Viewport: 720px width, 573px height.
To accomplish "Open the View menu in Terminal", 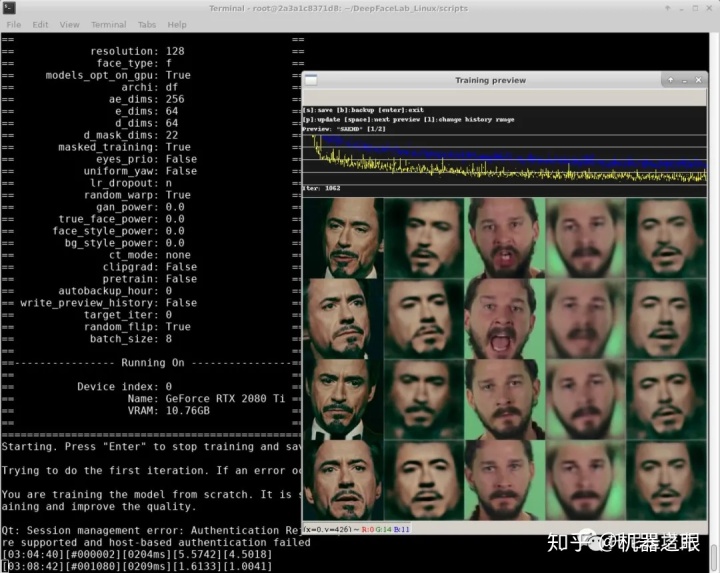I will pos(69,24).
